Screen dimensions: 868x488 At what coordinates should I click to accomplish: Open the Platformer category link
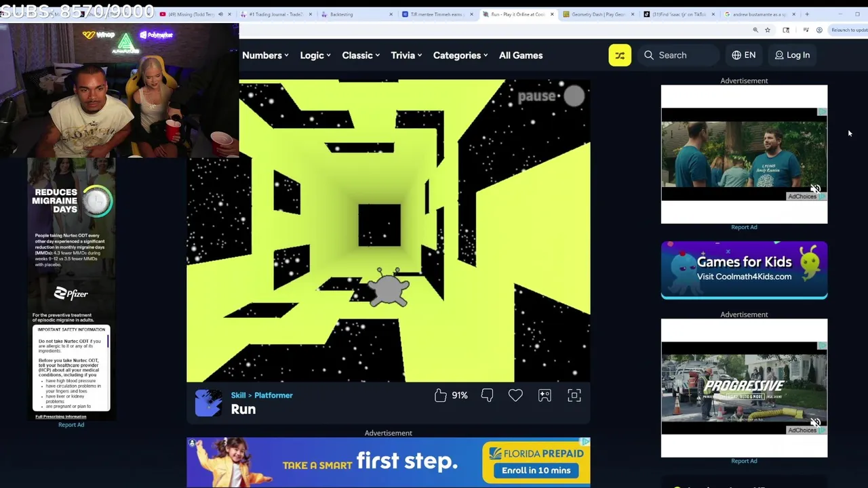[273, 395]
